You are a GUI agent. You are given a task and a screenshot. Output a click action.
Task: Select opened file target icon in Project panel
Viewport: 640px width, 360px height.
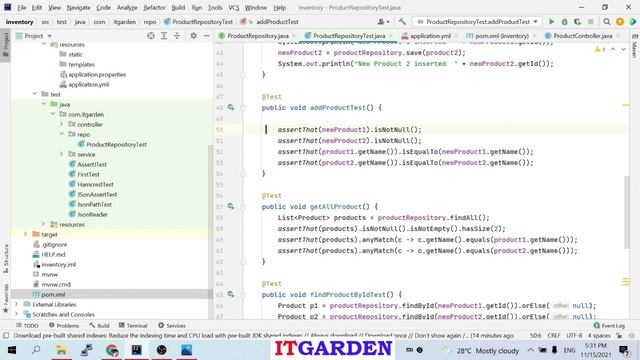pos(151,36)
